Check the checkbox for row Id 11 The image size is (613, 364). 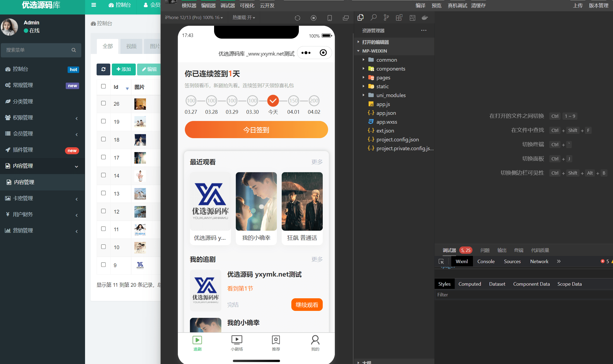pyautogui.click(x=103, y=229)
